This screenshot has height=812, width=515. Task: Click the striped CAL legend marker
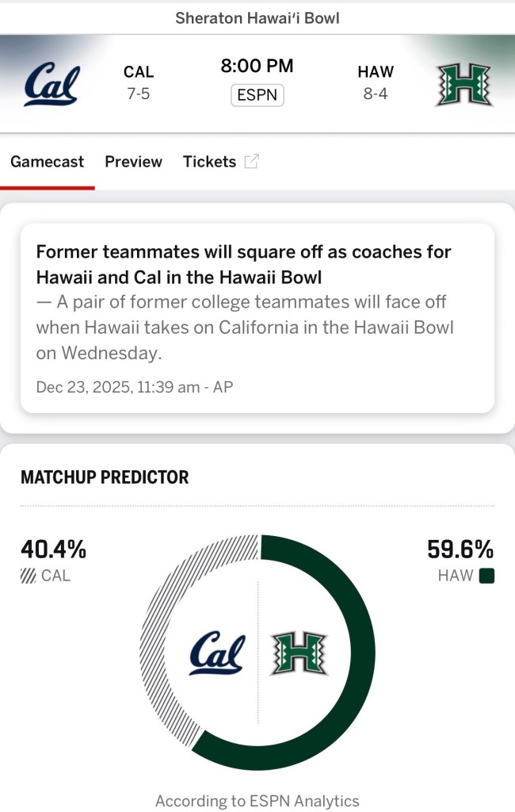(29, 576)
